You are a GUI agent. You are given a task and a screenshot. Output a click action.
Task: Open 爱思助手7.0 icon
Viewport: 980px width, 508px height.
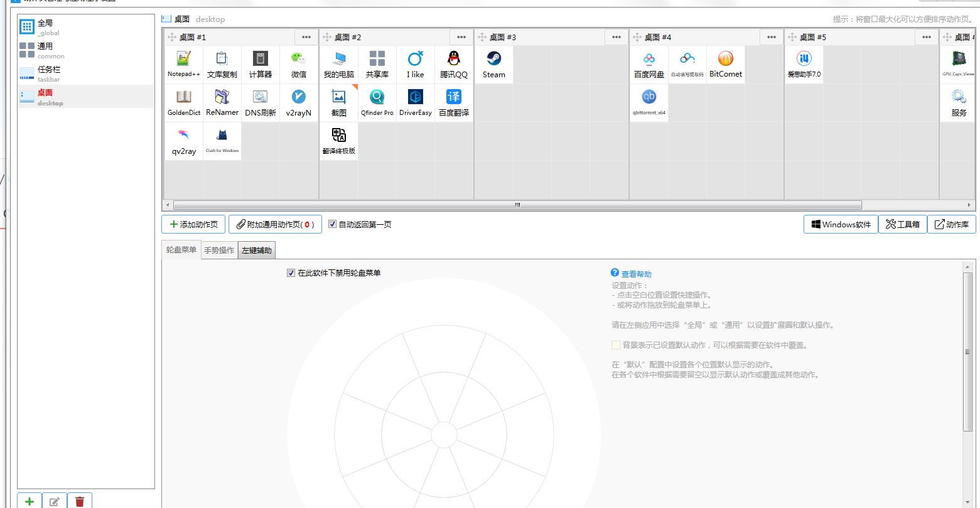804,63
